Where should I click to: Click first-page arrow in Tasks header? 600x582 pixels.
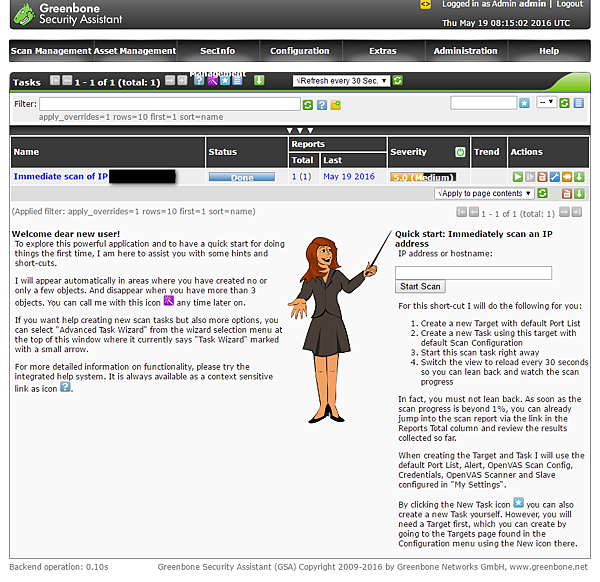point(55,81)
